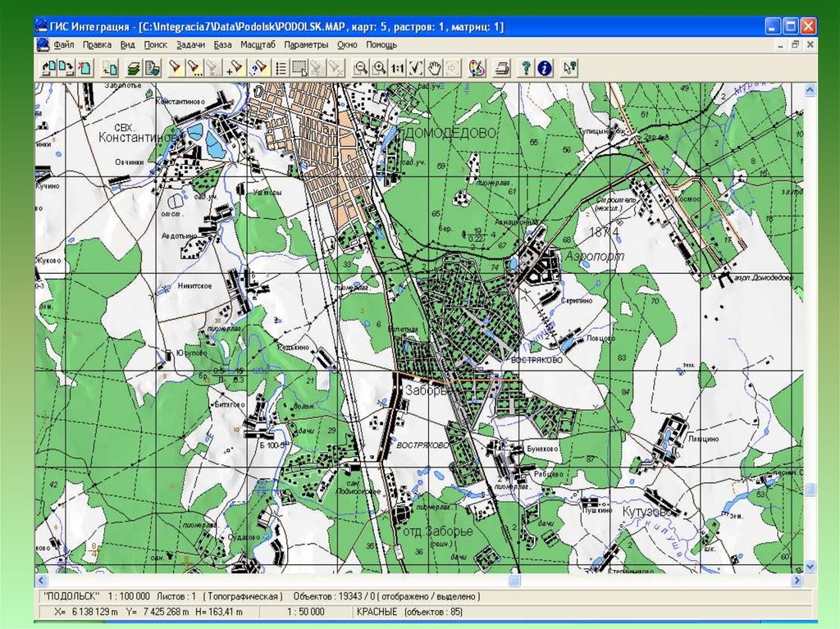Open the color palette tool
Screen dimensions: 840x629
point(478,68)
